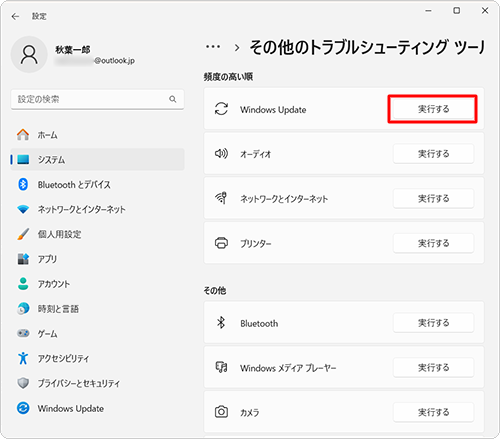Open 時刻と言語 label in sidebar
The height and width of the screenshot is (439, 500).
click(58, 309)
